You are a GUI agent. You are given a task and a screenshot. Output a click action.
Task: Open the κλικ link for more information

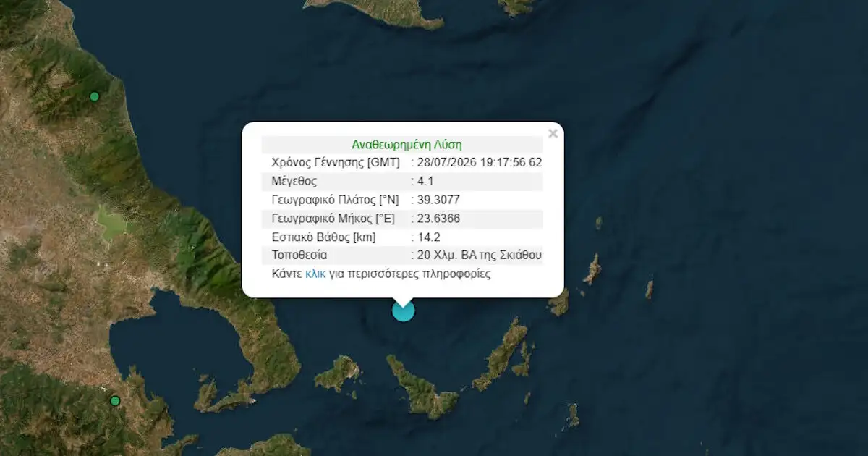click(315, 274)
